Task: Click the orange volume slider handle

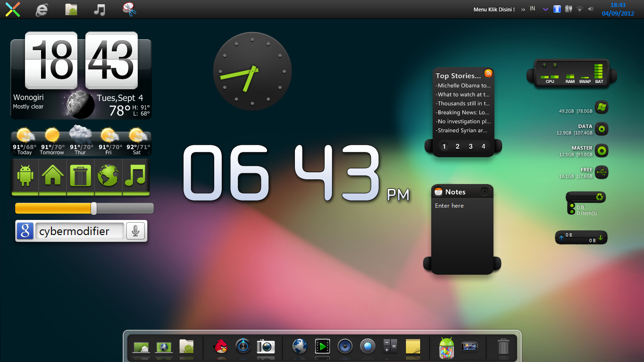Action: coord(94,208)
